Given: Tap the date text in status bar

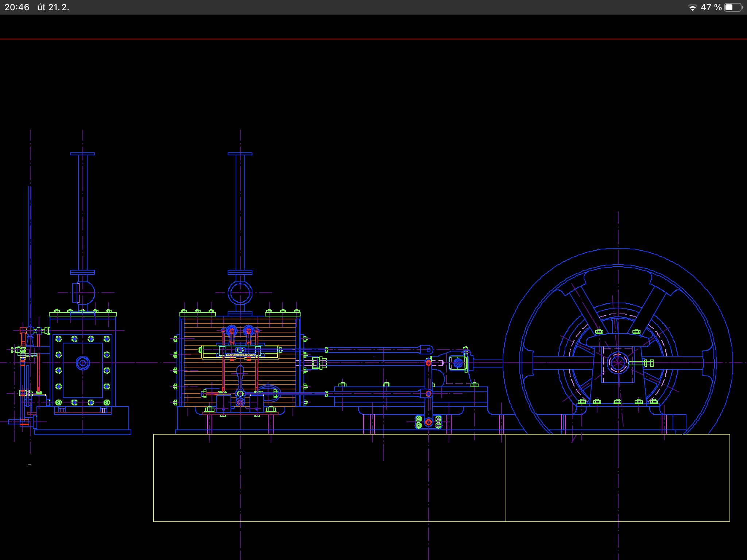Looking at the screenshot, I should pyautogui.click(x=53, y=7).
